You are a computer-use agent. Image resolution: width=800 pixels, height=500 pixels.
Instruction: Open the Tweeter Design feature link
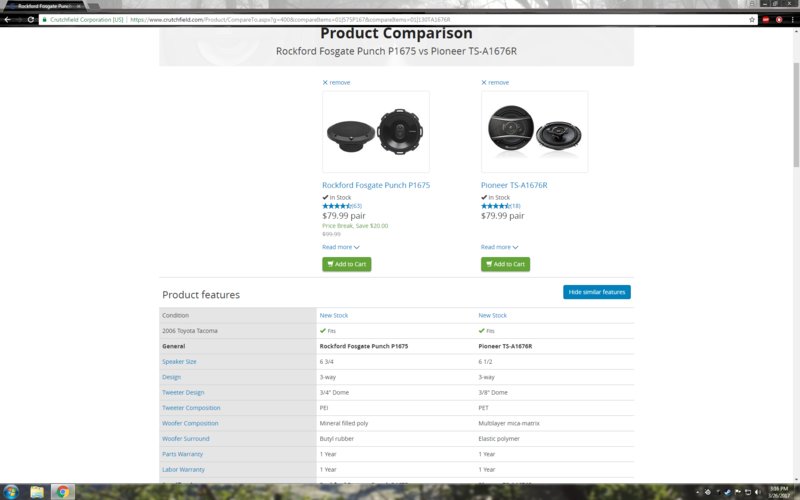(x=183, y=392)
